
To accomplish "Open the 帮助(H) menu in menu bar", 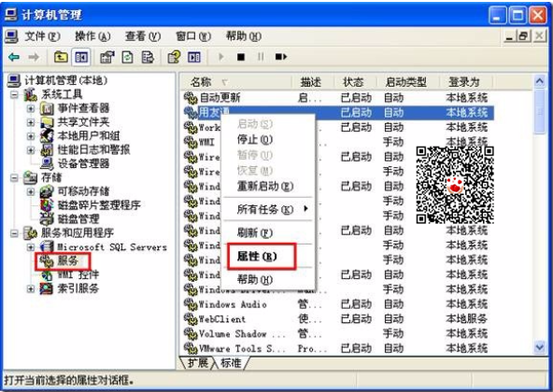I will coord(244,36).
